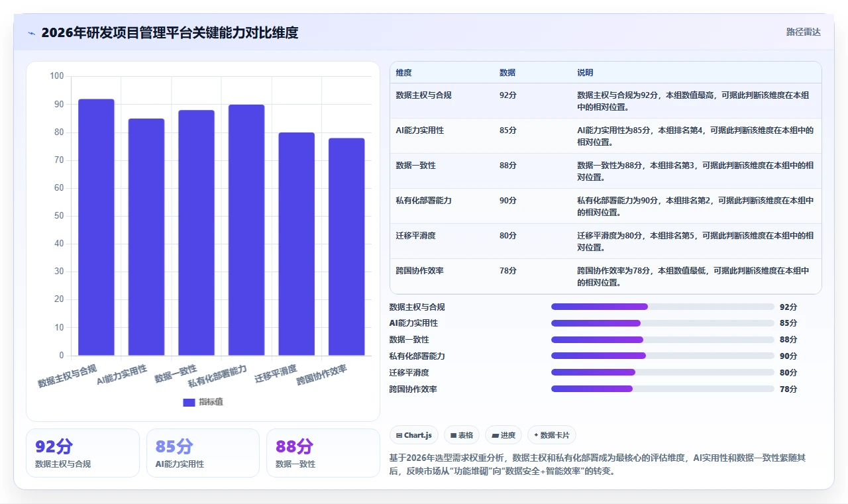
Task: Click the x-axis label 跨国协作效率
Action: pos(321,375)
